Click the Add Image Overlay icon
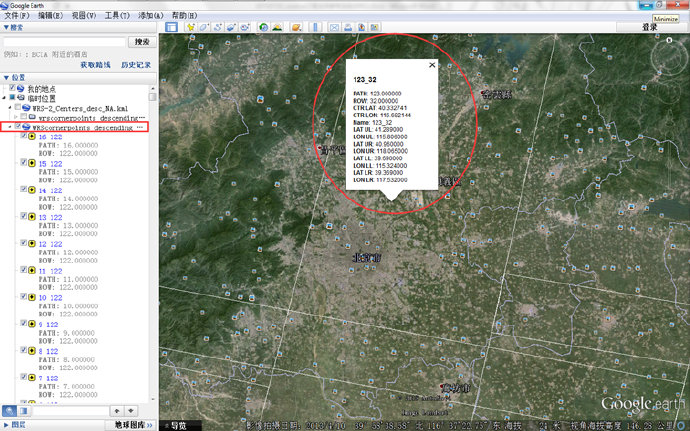Image resolution: width=690 pixels, height=431 pixels. pos(231,27)
